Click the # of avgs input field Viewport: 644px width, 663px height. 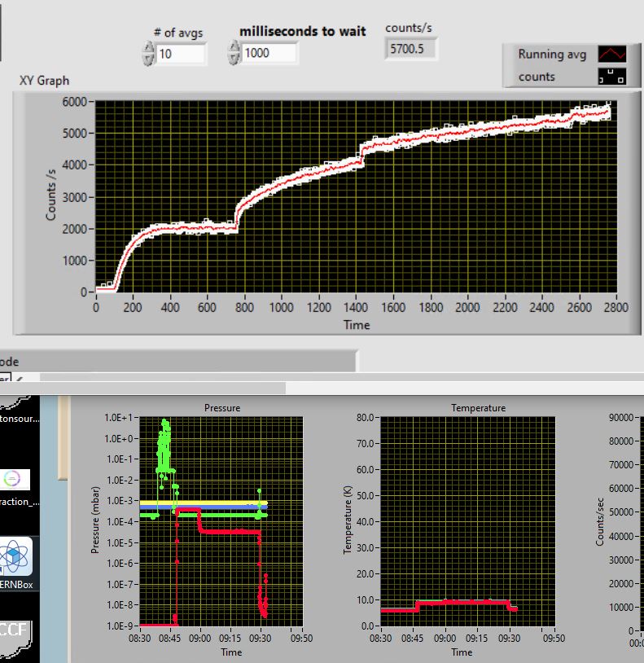point(181,54)
